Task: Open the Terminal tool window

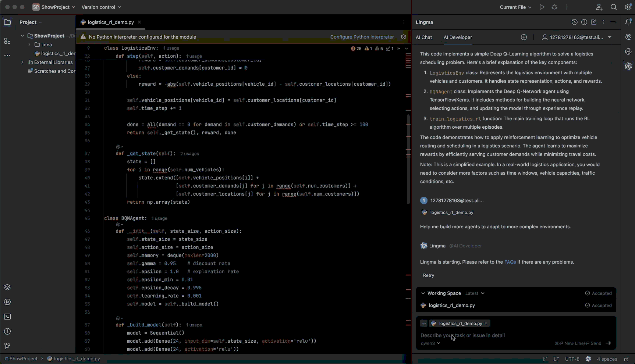Action: pos(7,317)
